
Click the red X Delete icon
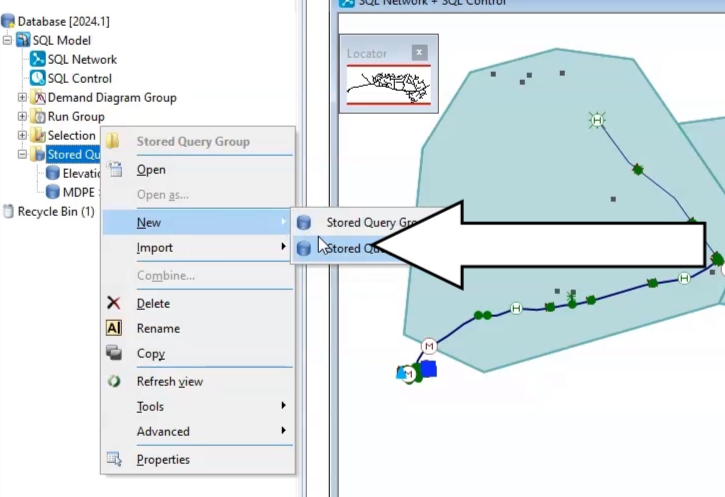[x=114, y=303]
